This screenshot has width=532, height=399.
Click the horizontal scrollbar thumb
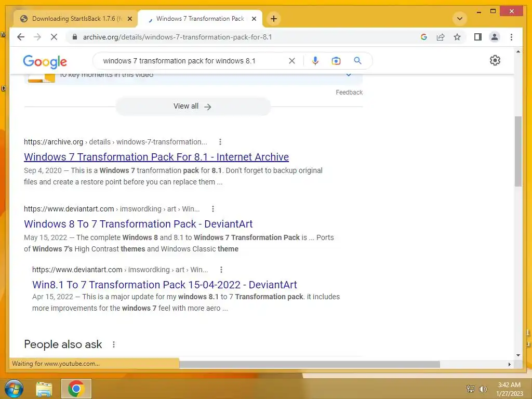pos(310,364)
